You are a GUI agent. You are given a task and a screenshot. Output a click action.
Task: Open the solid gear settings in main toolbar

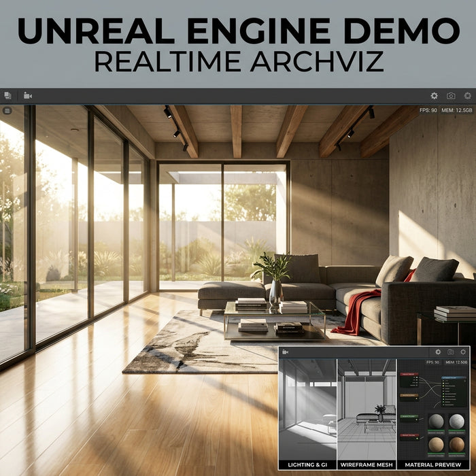tap(434, 96)
